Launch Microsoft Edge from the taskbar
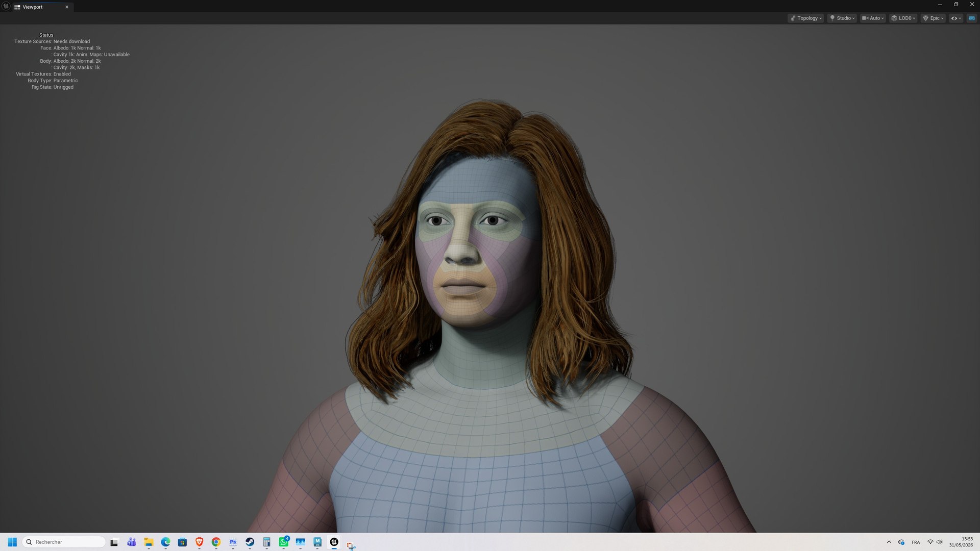Viewport: 980px width, 551px height. 165,542
